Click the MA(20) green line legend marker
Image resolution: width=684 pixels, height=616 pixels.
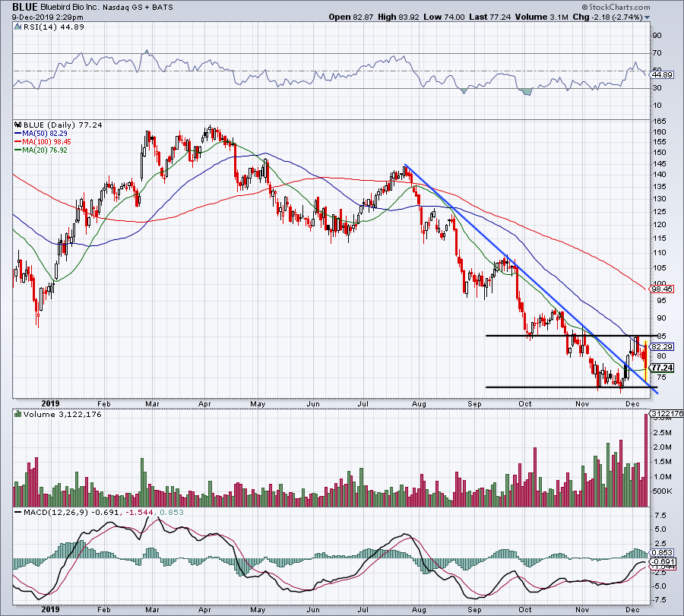click(18, 150)
